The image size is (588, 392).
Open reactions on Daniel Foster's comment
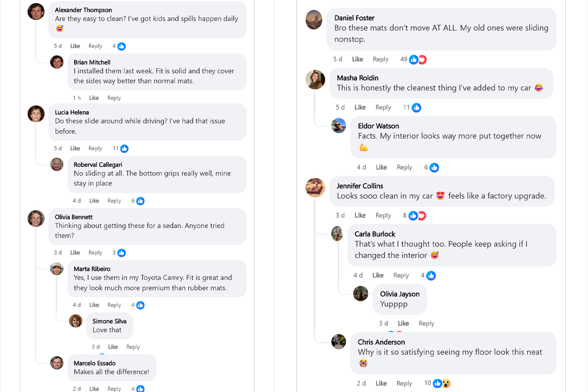(x=418, y=59)
